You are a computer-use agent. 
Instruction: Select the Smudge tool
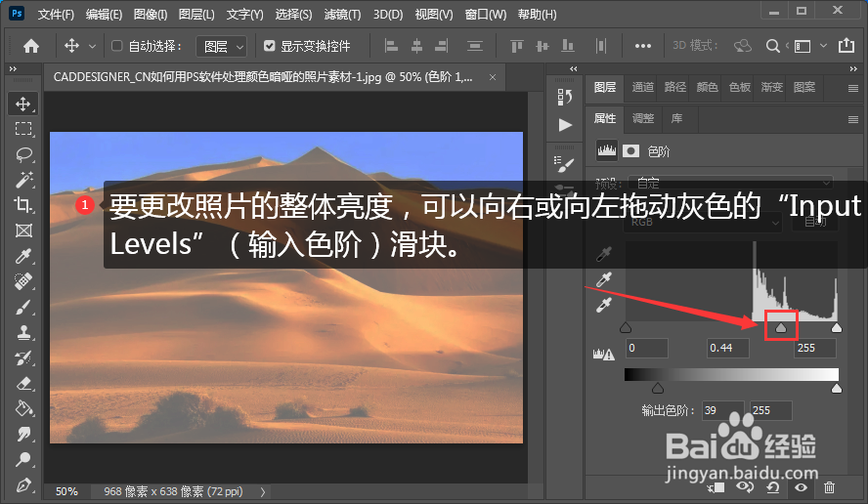pos(23,435)
